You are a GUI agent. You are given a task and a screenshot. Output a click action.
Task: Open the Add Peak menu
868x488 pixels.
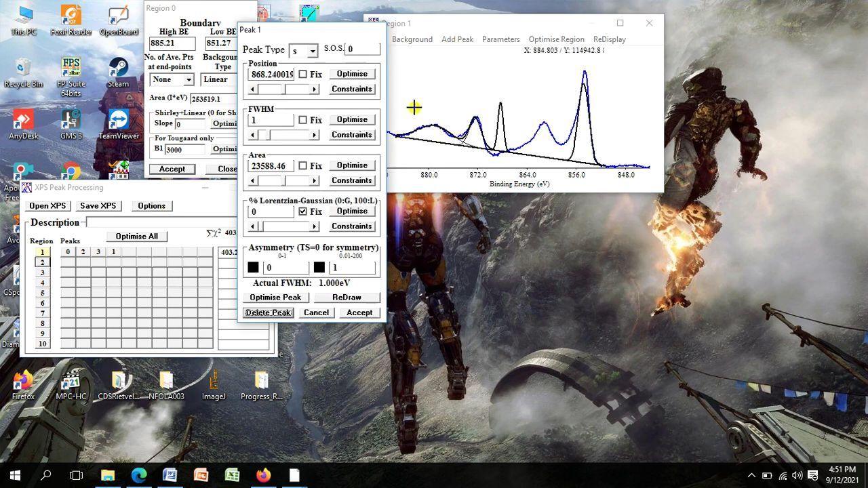[x=457, y=39]
